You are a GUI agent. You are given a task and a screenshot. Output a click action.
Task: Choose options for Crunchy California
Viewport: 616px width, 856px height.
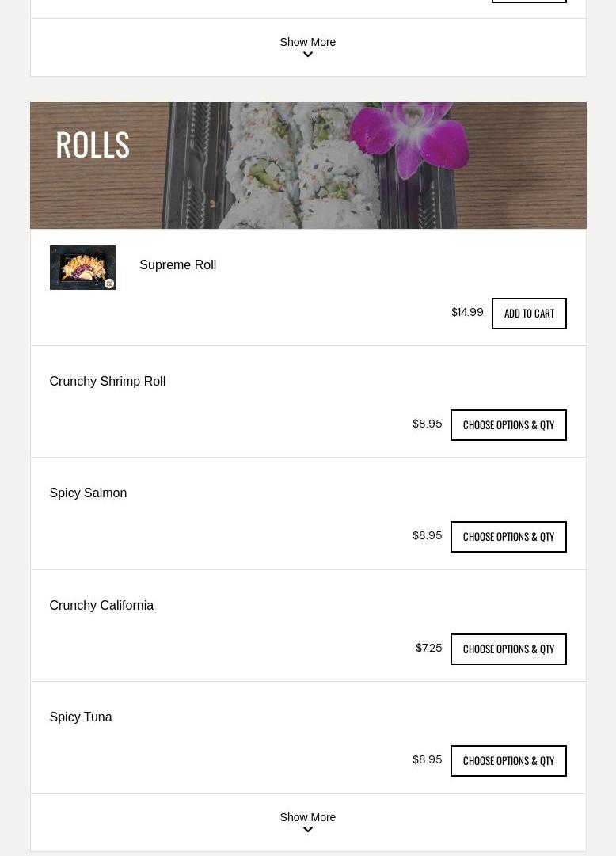(508, 649)
